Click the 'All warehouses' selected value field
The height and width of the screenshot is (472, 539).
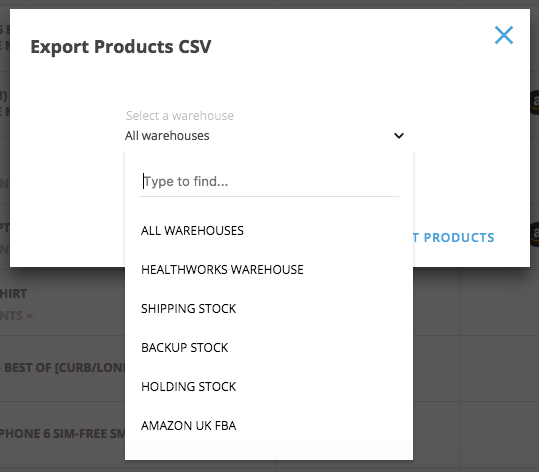pos(265,136)
